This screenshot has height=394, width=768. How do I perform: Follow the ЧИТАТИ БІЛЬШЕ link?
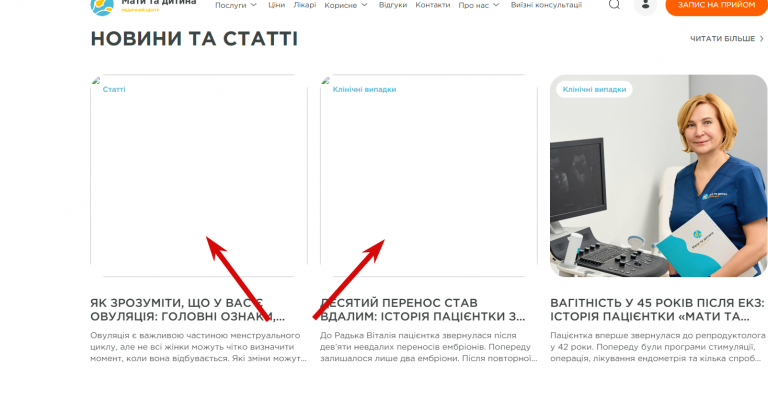click(727, 39)
